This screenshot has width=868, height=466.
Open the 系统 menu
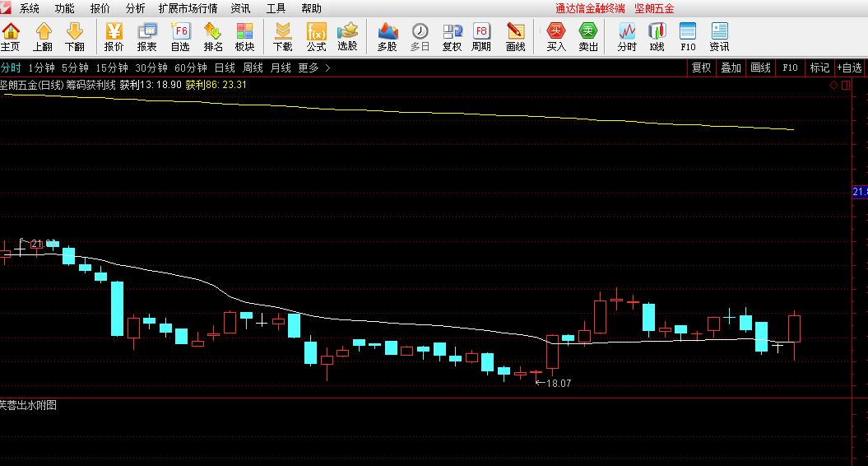point(30,8)
